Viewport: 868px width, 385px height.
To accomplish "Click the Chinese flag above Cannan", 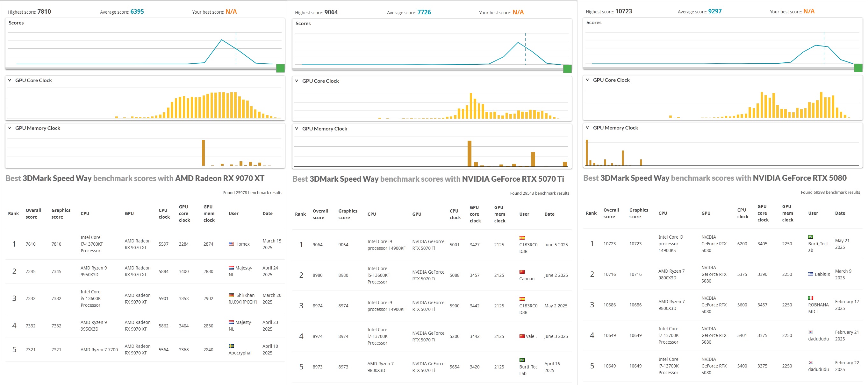I will click(x=522, y=272).
